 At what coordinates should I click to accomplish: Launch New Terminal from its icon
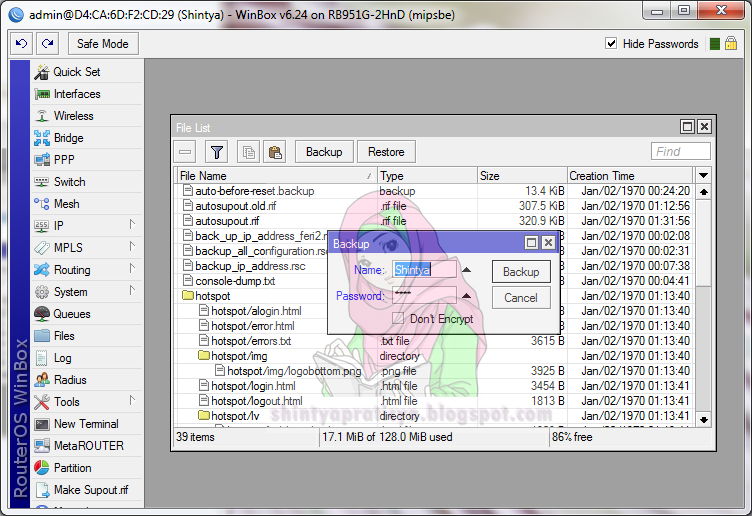coord(42,424)
